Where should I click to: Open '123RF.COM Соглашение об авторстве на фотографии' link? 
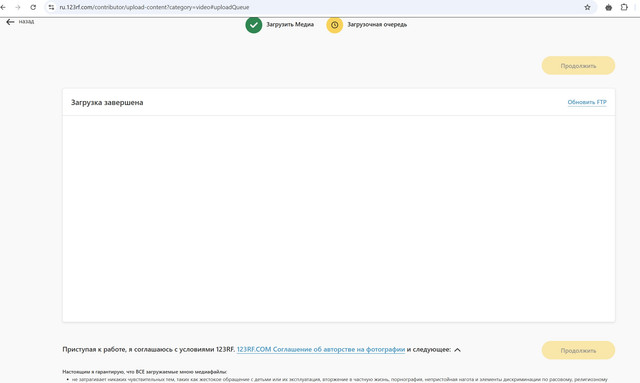(x=321, y=350)
